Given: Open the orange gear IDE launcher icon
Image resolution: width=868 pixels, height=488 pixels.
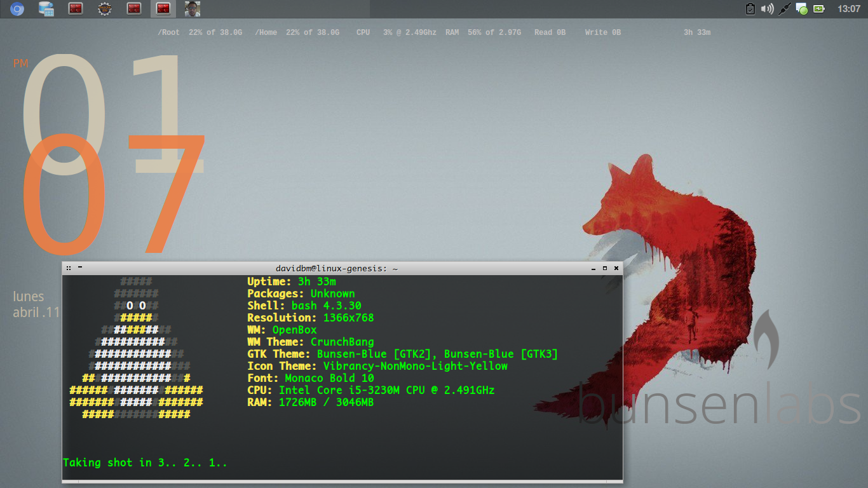Looking at the screenshot, I should 105,9.
